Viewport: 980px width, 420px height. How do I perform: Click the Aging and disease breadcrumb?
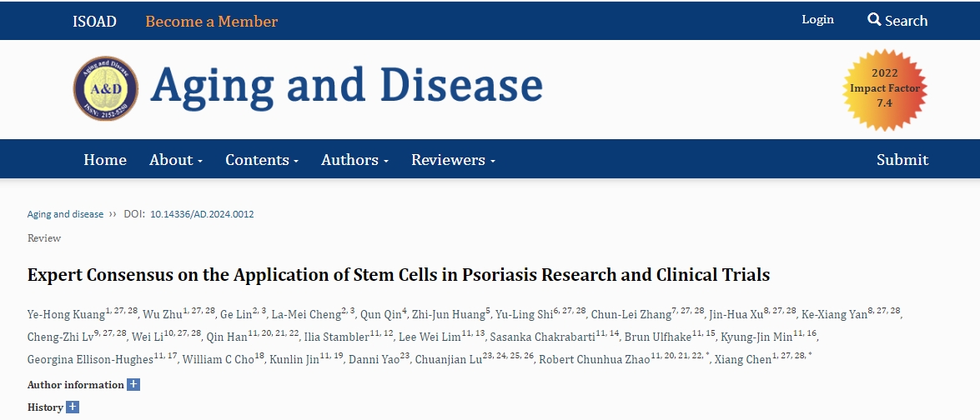[x=65, y=214]
